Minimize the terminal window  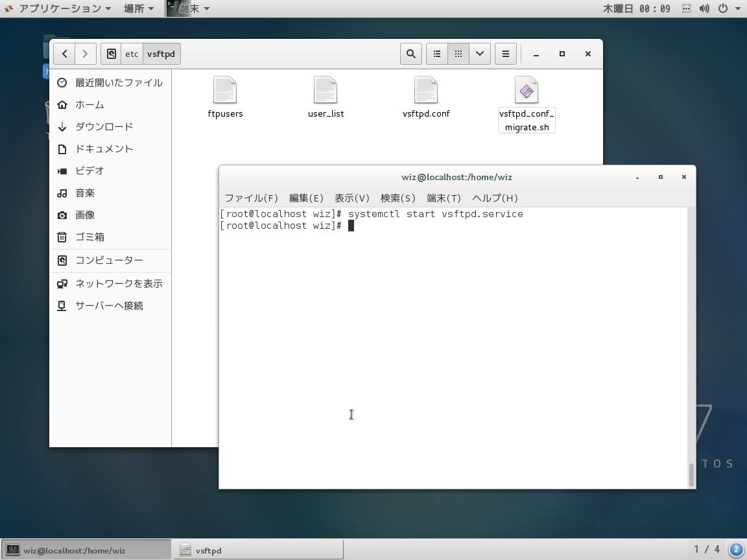tap(637, 177)
